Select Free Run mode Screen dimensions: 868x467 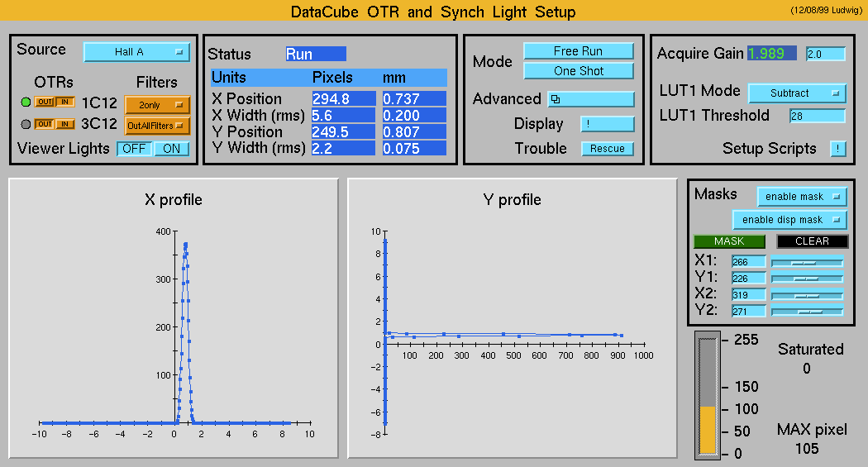pos(578,51)
